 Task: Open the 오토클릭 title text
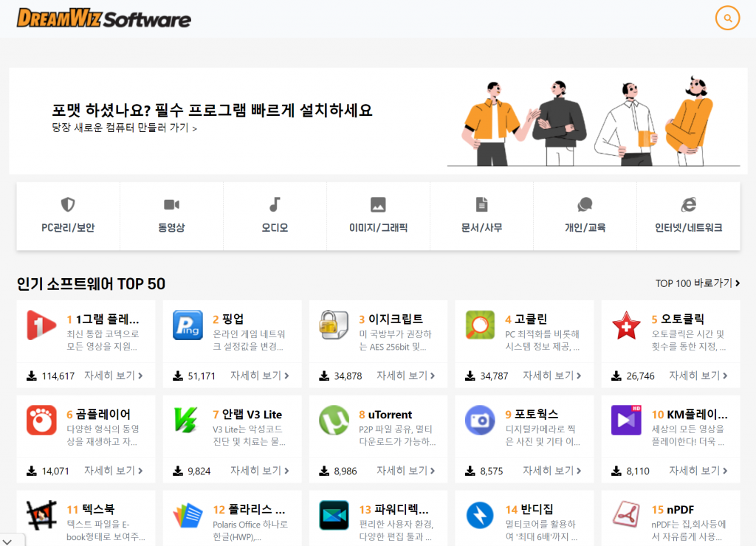click(682, 319)
